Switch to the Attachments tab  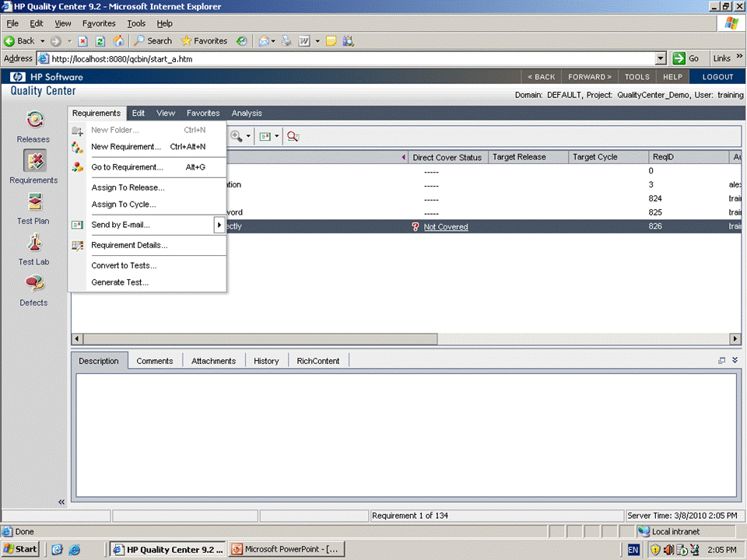pos(213,361)
